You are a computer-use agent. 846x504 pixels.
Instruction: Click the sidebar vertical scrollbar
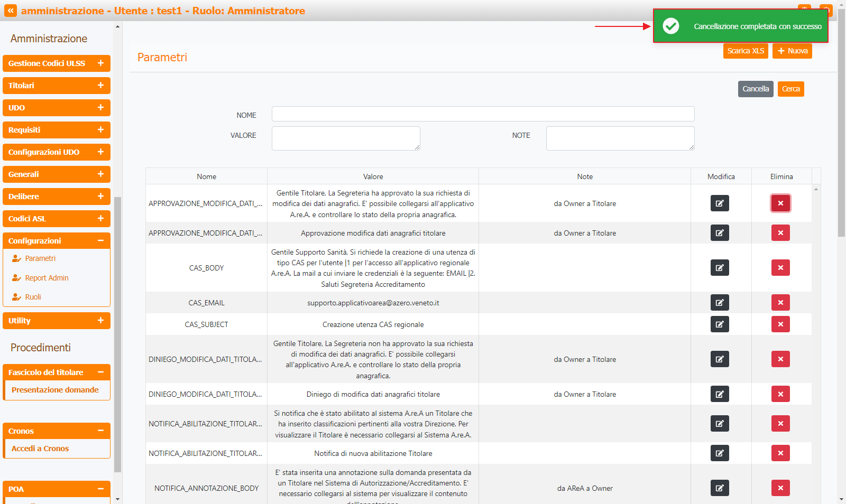pos(117,333)
